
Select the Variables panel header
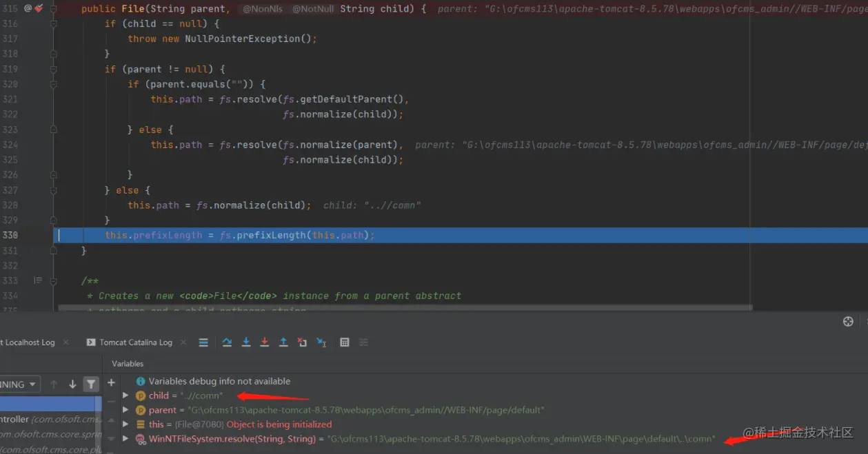[128, 363]
